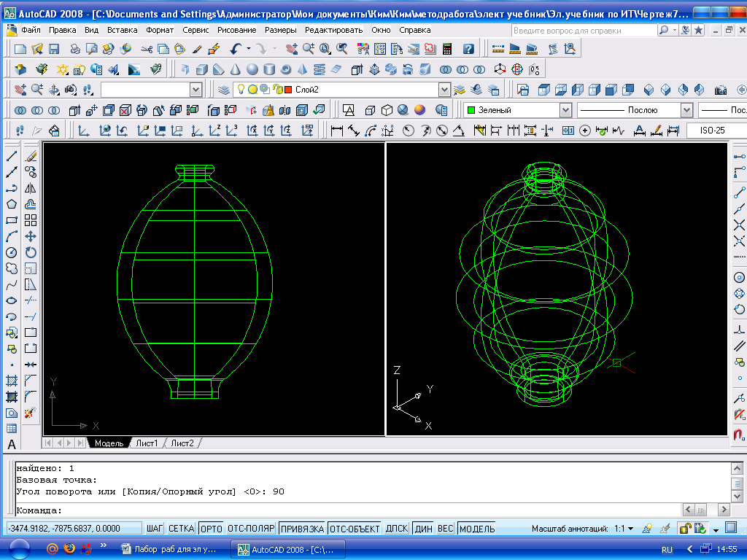Select the Sphere solid tool
This screenshot has height=560, width=747.
tap(252, 69)
